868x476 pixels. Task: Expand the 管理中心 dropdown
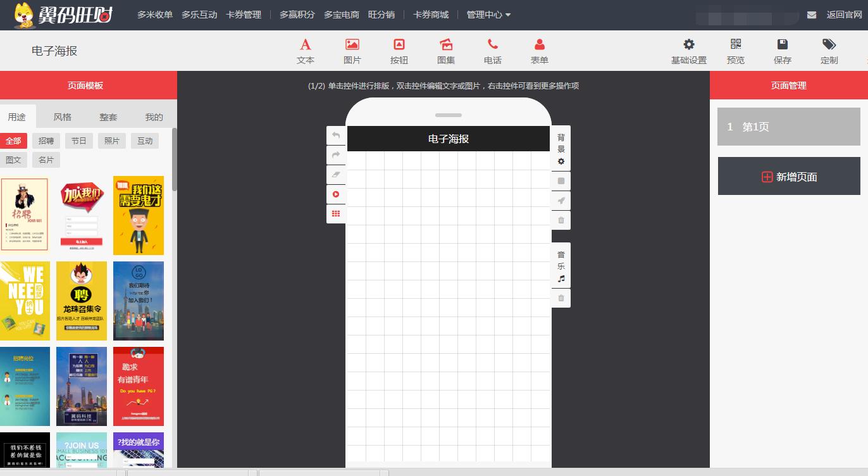point(488,15)
